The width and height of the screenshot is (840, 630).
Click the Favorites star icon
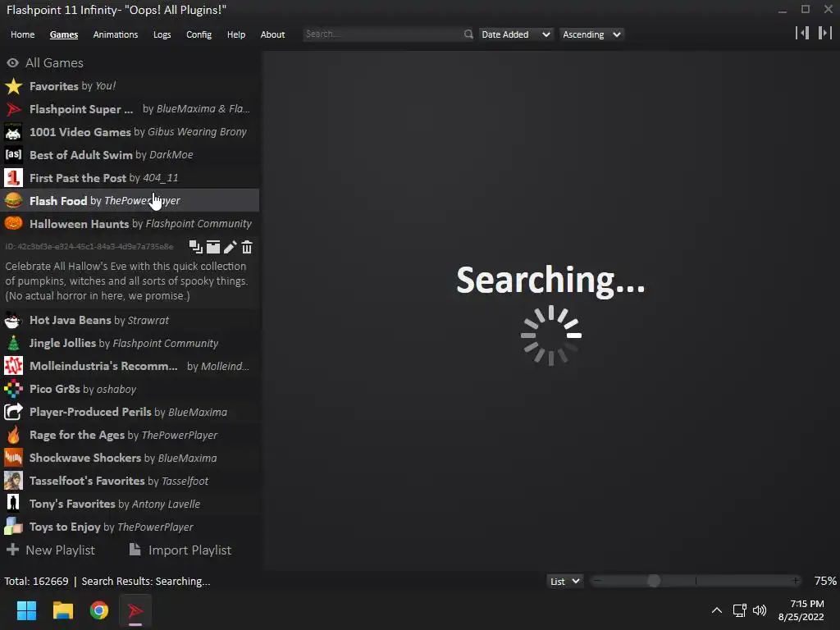tap(13, 86)
